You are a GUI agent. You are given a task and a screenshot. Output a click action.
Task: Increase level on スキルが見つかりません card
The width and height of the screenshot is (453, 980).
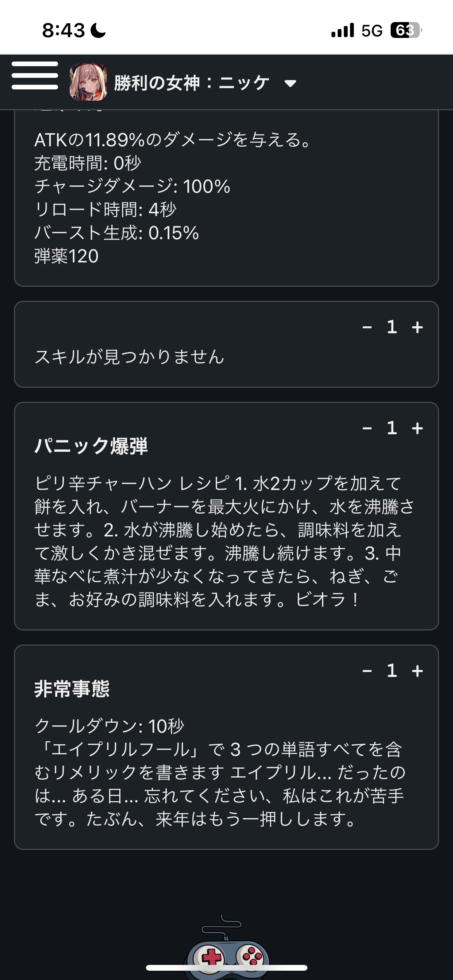point(417,327)
